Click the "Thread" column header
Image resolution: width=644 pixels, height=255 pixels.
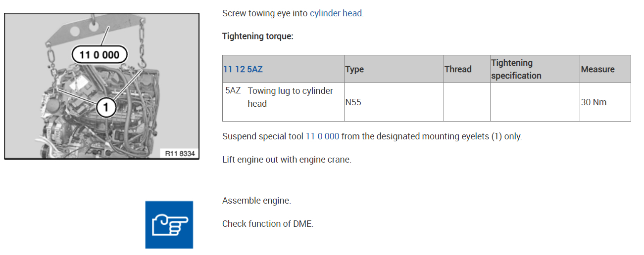tap(458, 69)
